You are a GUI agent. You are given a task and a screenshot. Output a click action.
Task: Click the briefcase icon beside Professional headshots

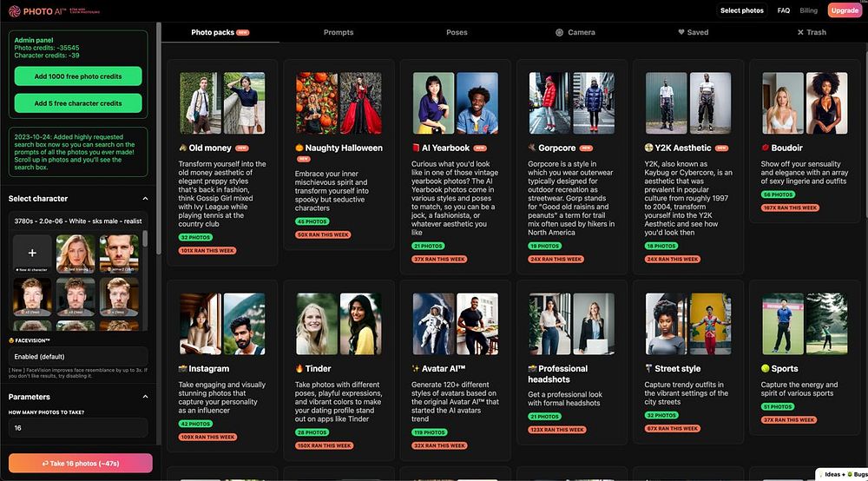[533, 369]
